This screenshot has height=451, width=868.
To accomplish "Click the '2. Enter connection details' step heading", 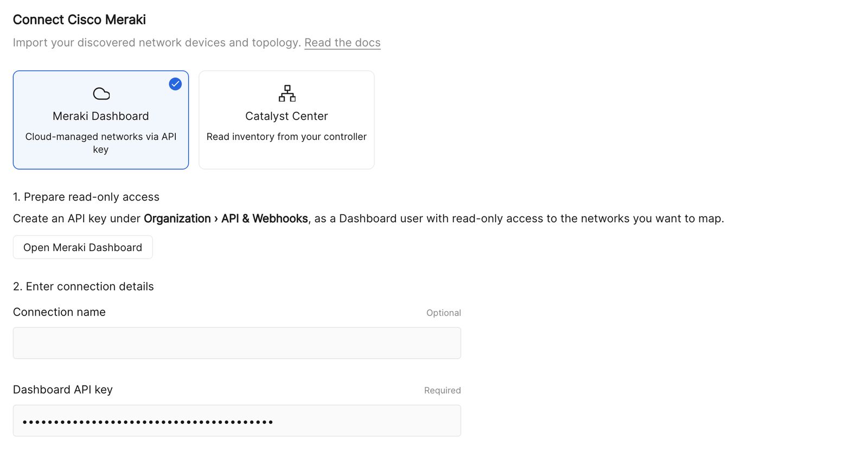I will (84, 286).
